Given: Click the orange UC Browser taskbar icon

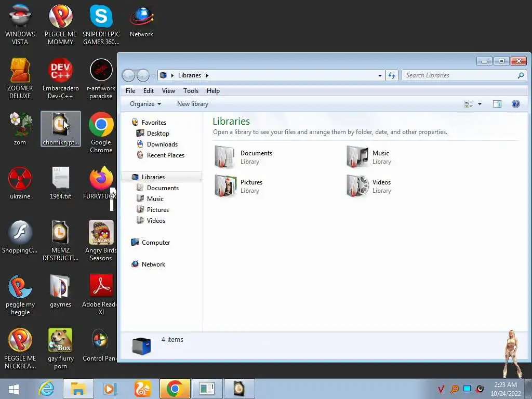Looking at the screenshot, I should (142, 389).
